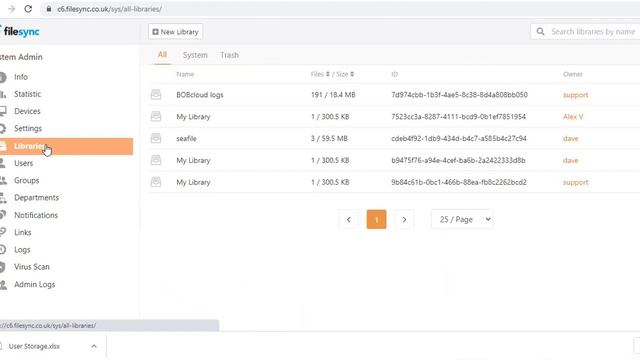Click the browser address bar URL
The height and width of the screenshot is (360, 640).
pyautogui.click(x=109, y=9)
